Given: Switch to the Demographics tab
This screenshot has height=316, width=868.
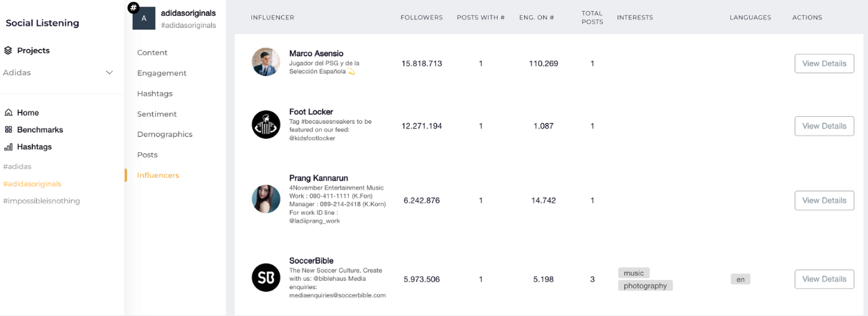Looking at the screenshot, I should [x=165, y=134].
